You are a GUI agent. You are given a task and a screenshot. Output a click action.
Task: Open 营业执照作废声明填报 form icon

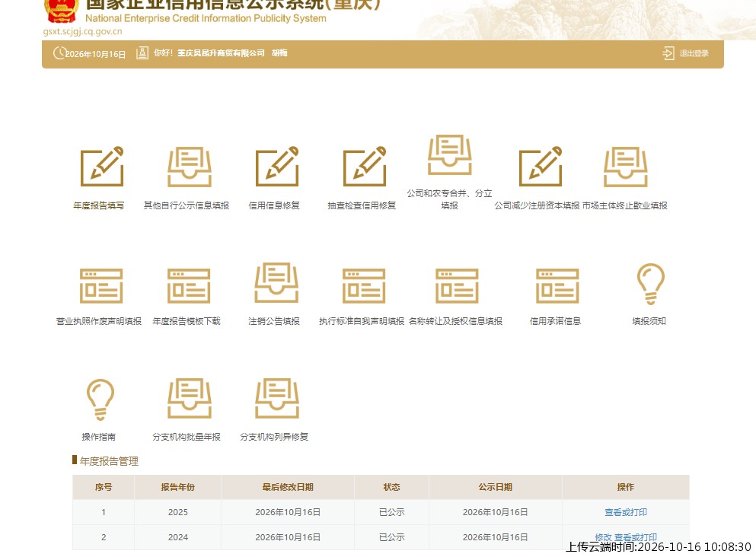pos(101,285)
